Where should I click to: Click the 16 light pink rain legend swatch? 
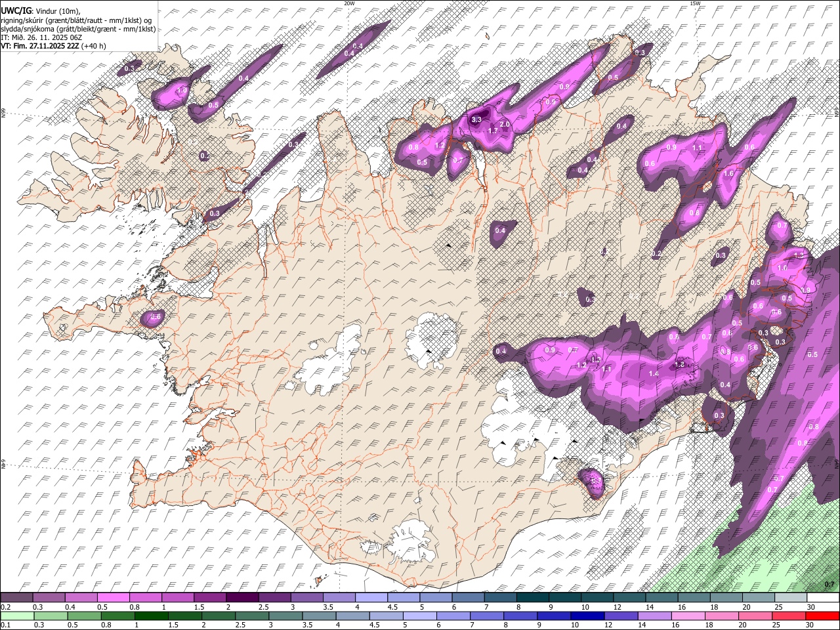tap(687, 616)
